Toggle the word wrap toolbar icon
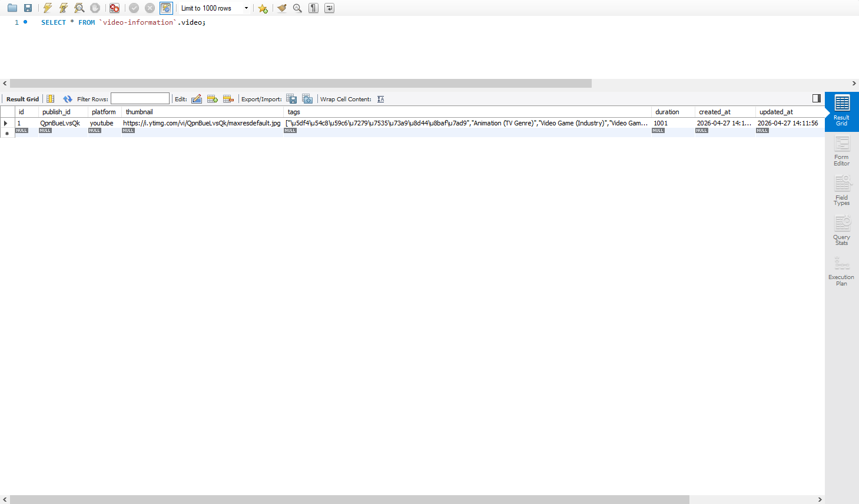The image size is (859, 504). [x=330, y=8]
